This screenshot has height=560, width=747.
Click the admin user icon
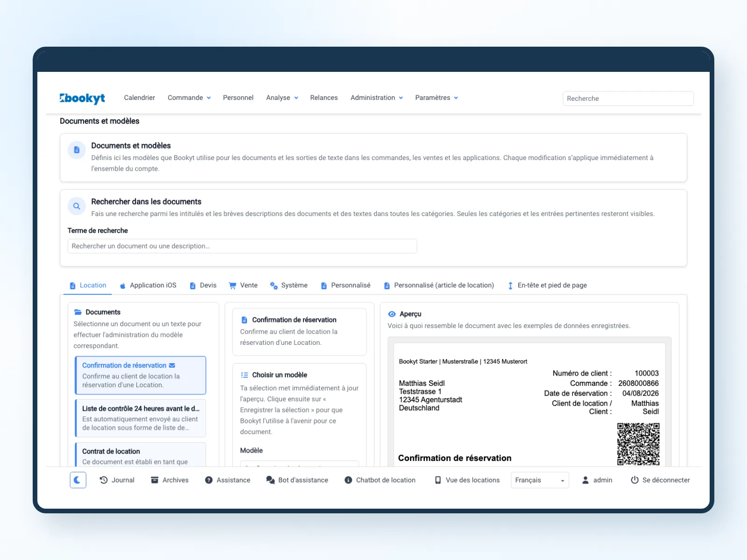(x=585, y=480)
